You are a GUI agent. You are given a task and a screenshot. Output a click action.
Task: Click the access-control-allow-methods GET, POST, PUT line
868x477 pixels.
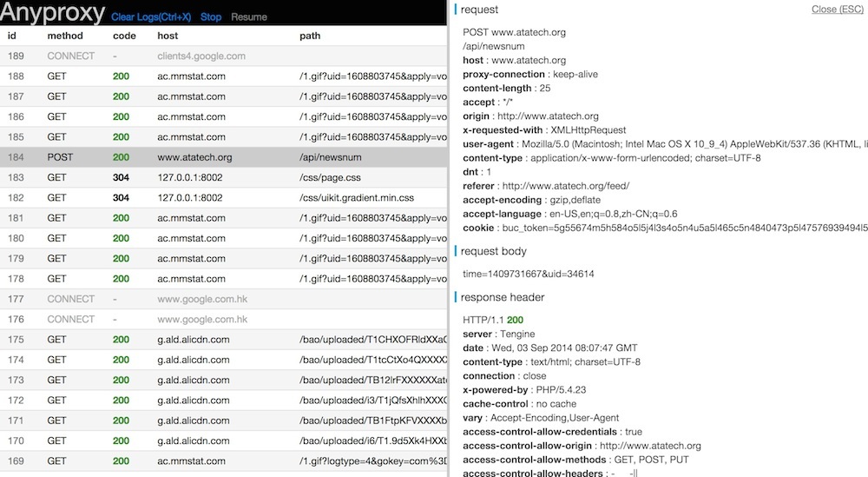(x=575, y=460)
